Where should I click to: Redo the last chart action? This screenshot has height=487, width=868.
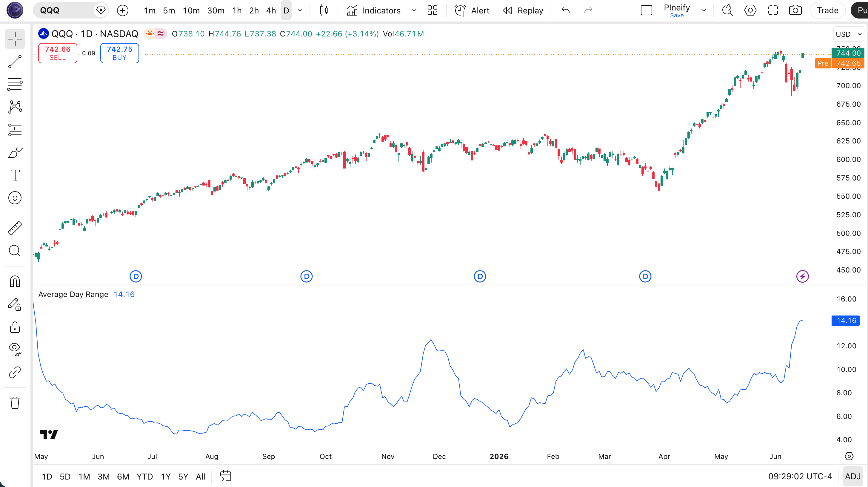[x=588, y=10]
